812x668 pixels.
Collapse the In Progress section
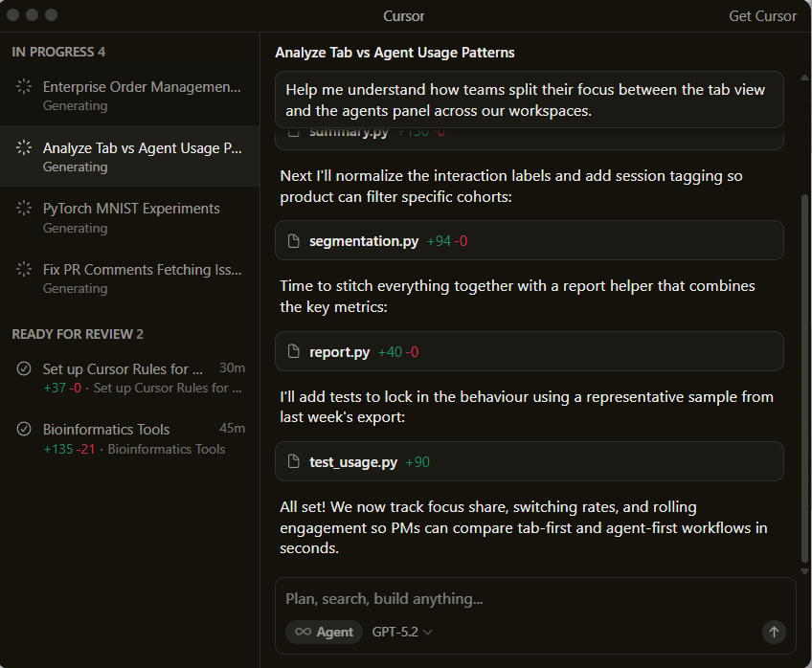tap(58, 52)
